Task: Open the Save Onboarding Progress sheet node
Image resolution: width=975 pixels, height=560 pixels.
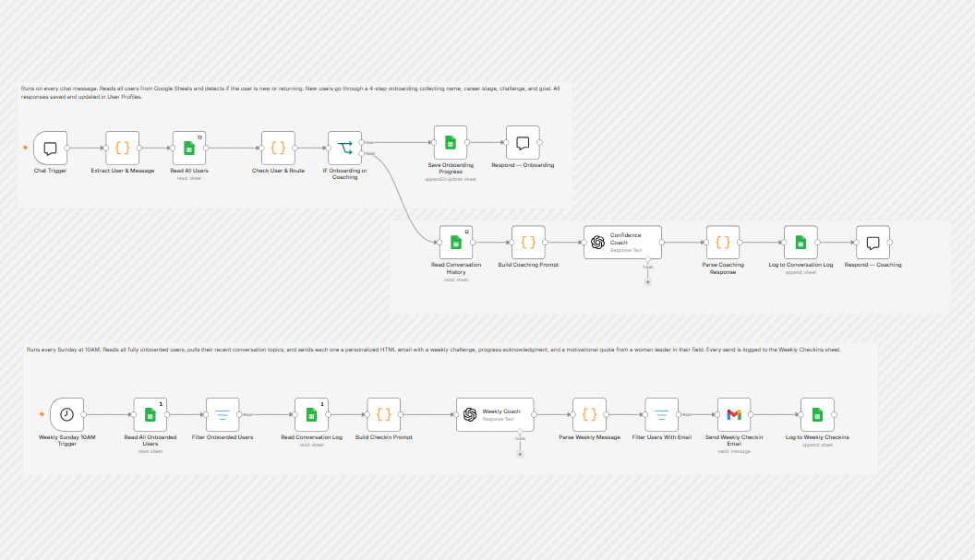Action: [451, 142]
